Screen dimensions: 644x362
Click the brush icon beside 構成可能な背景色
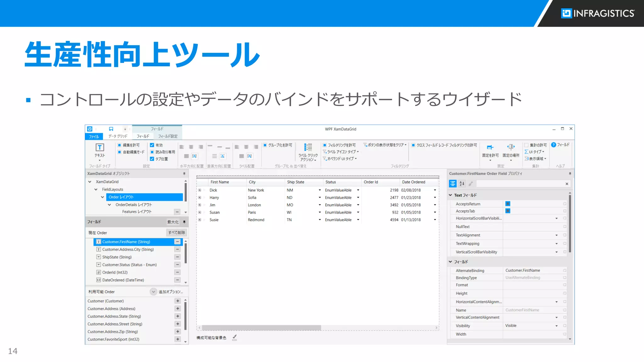coord(235,337)
